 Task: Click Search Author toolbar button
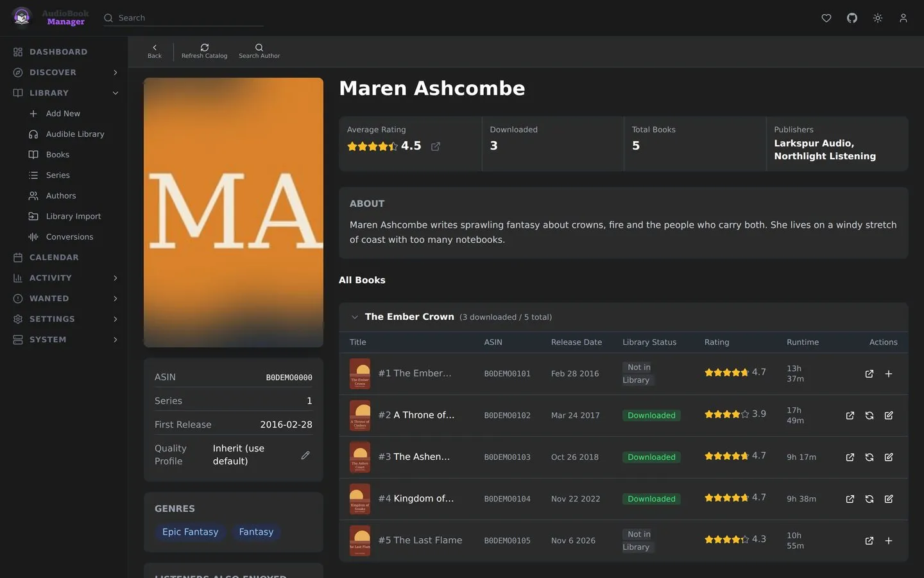259,51
